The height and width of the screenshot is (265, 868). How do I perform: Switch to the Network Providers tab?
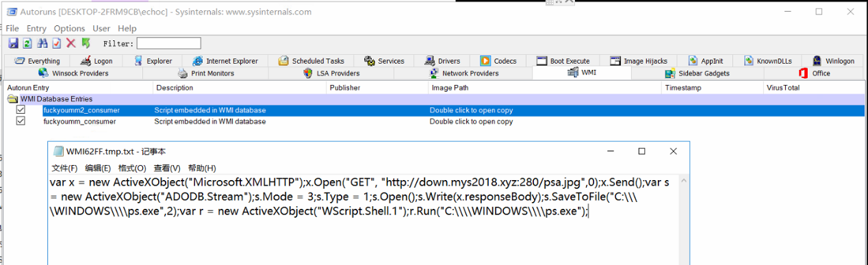click(x=463, y=73)
